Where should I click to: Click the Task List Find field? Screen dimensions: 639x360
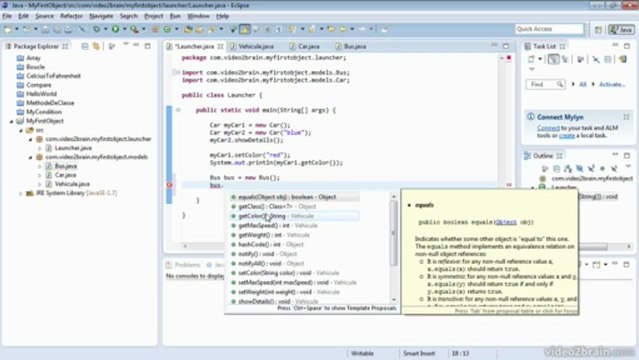[x=545, y=84]
